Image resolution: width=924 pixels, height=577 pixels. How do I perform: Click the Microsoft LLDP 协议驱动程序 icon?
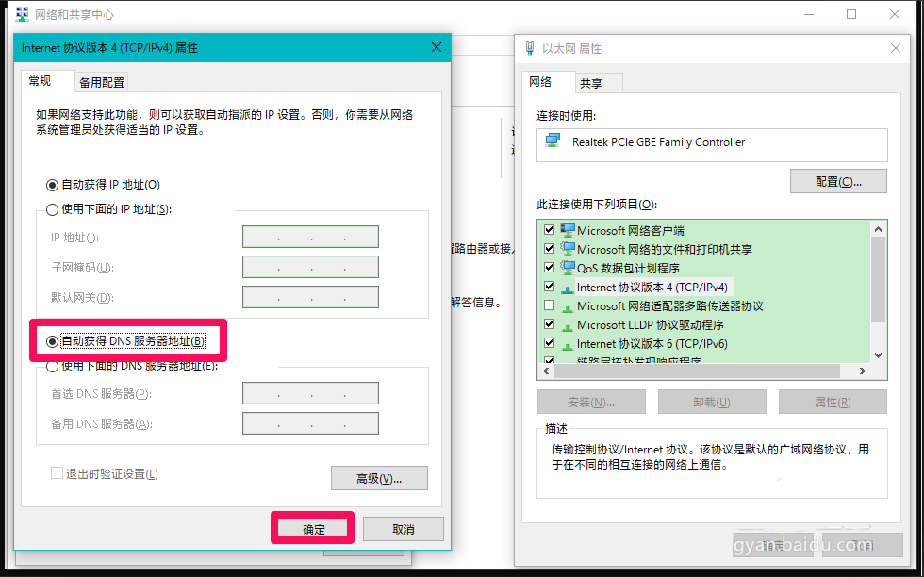pos(568,325)
